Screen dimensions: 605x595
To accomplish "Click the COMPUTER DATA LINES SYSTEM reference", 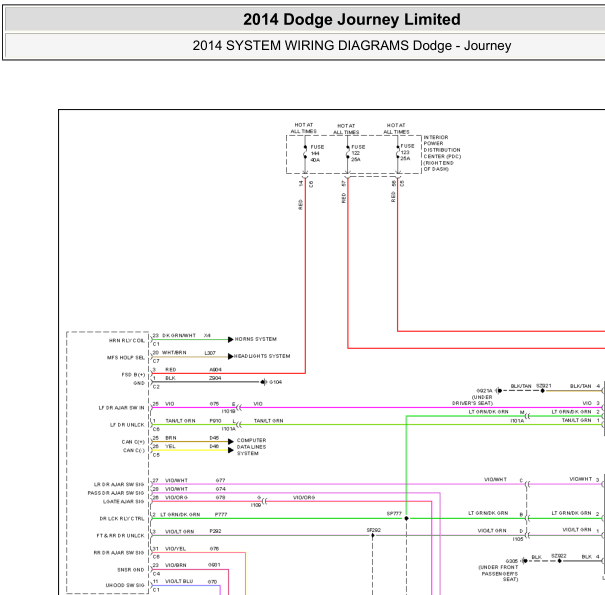I will [x=251, y=447].
